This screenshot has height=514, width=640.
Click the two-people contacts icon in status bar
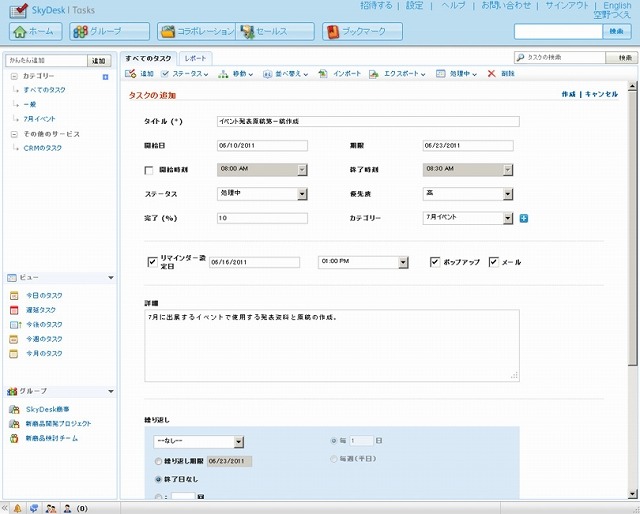[x=51, y=508]
